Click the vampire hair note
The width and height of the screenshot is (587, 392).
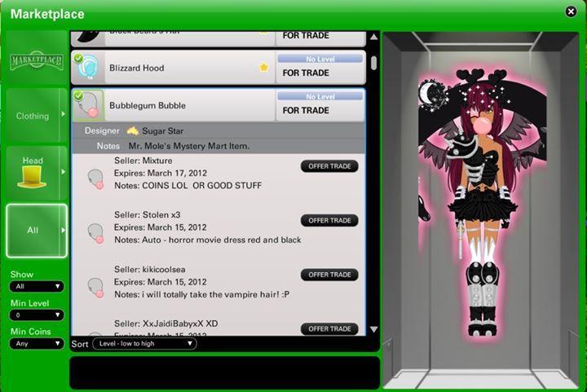click(x=202, y=294)
